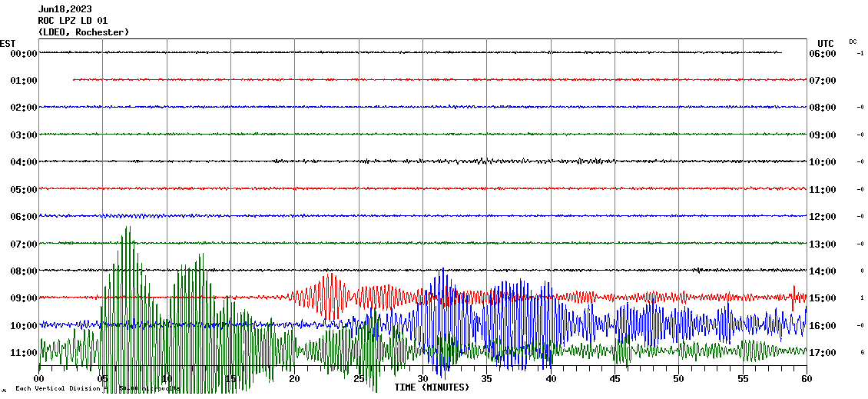Click the UTC timezone header
The image size is (868, 399).
point(825,43)
